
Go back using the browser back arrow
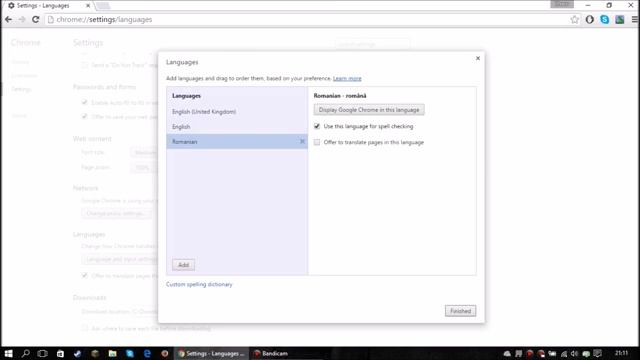pyautogui.click(x=8, y=19)
